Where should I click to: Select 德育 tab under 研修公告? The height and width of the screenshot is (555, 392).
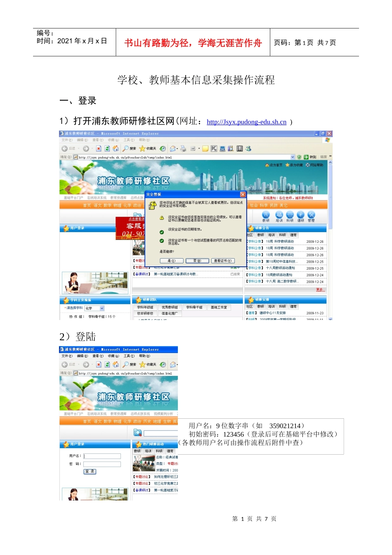tap(293, 235)
